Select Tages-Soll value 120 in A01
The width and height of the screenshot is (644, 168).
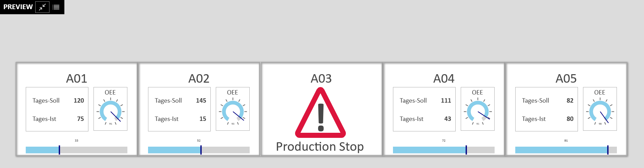(x=79, y=101)
